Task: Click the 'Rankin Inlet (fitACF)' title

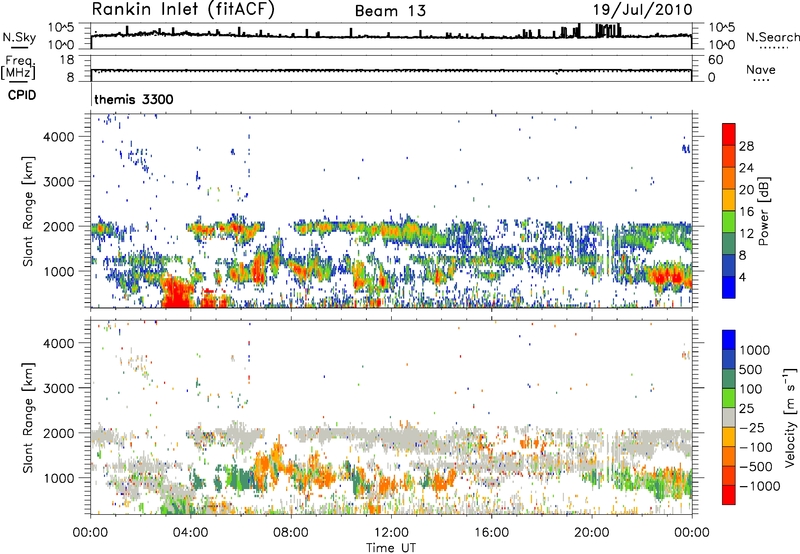Action: [183, 10]
